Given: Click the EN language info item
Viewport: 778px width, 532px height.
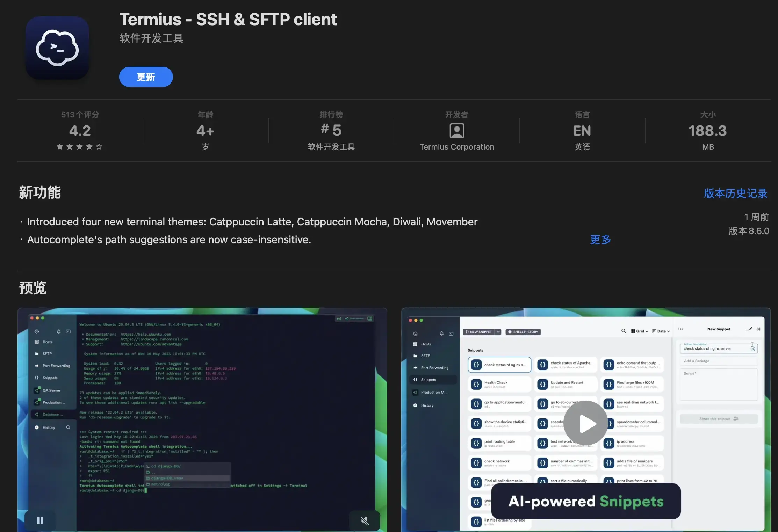Looking at the screenshot, I should click(x=582, y=131).
